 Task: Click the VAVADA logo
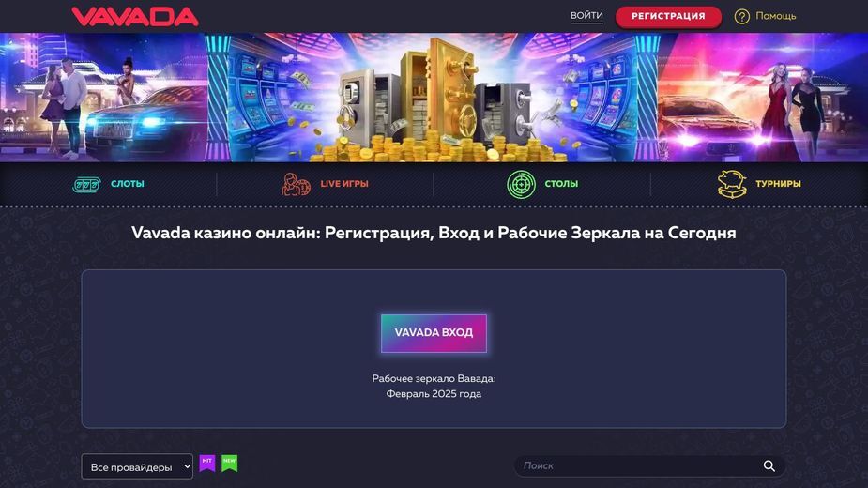coord(135,16)
